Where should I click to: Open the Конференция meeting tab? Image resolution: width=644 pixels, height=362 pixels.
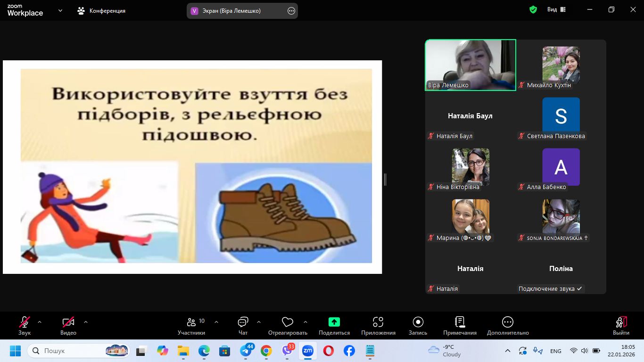(x=102, y=10)
